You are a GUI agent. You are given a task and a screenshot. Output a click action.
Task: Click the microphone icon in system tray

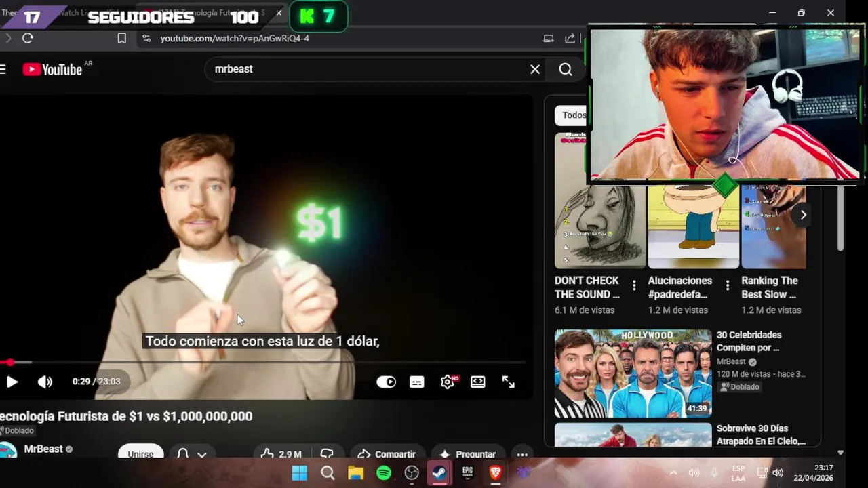714,473
